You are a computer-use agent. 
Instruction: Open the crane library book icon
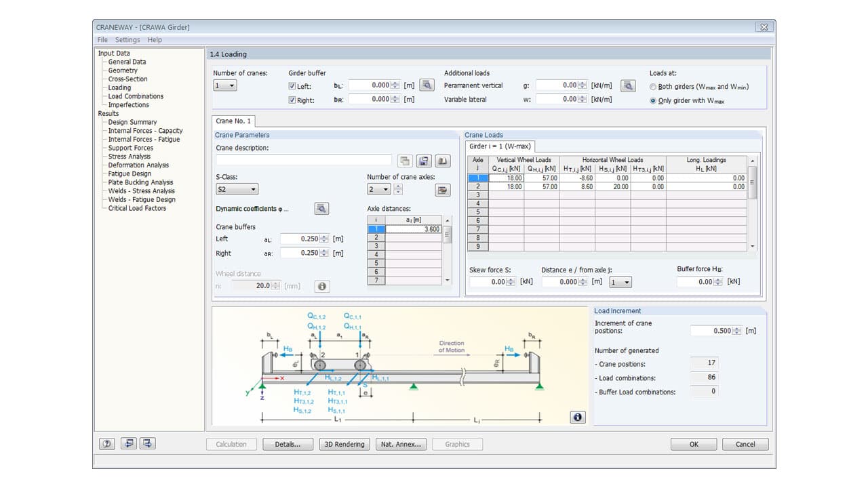(x=442, y=161)
